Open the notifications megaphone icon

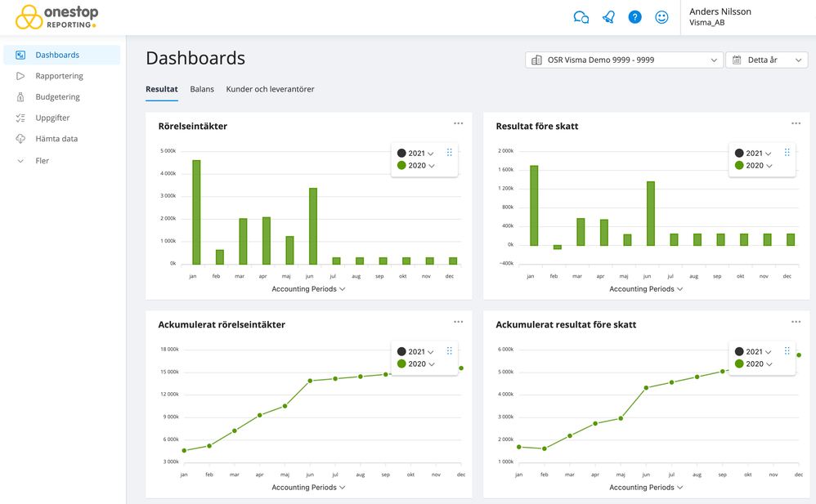click(x=608, y=17)
